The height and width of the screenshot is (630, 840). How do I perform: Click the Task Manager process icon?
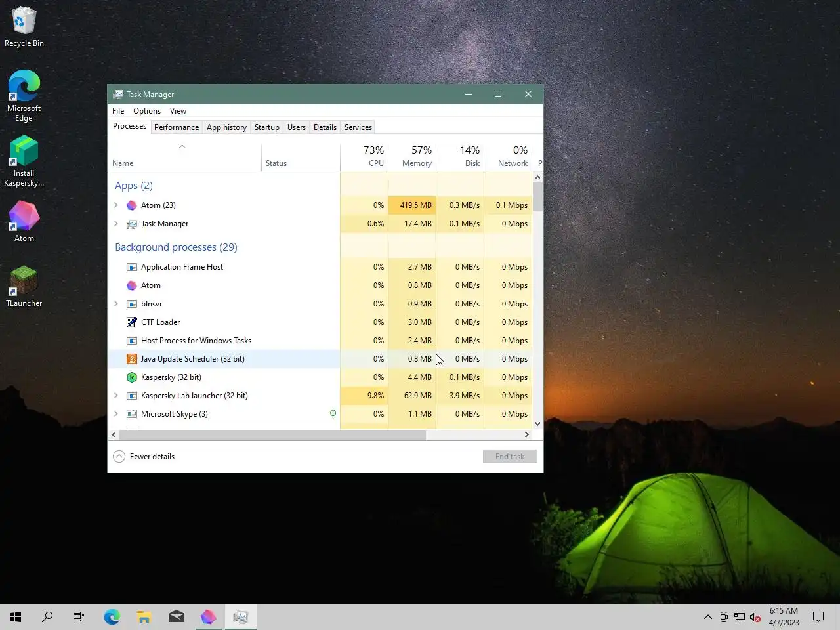click(131, 224)
